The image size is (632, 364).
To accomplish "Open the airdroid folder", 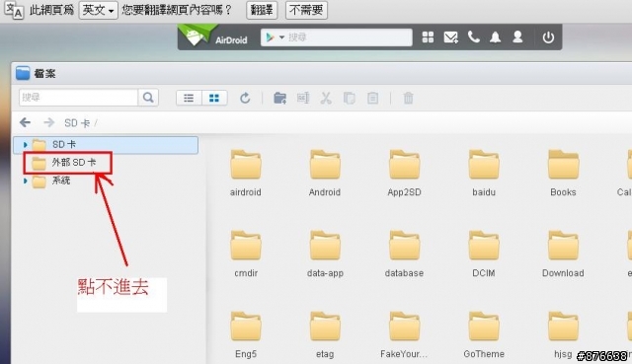I will point(246,174).
